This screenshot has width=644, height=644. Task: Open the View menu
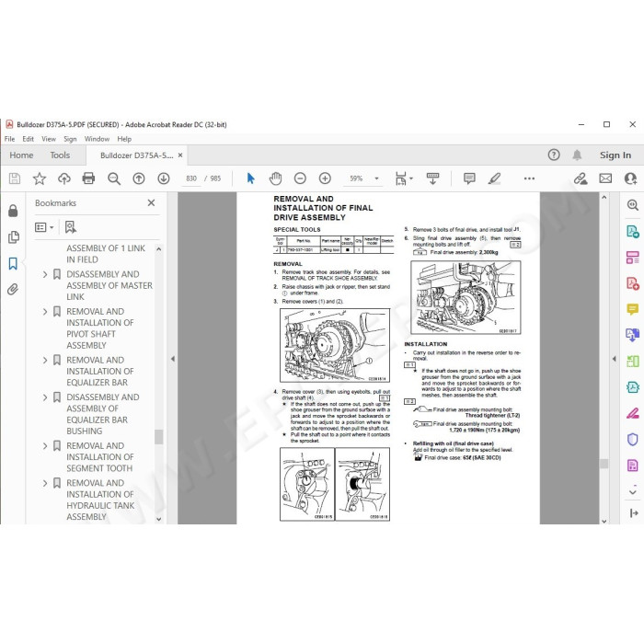click(49, 139)
